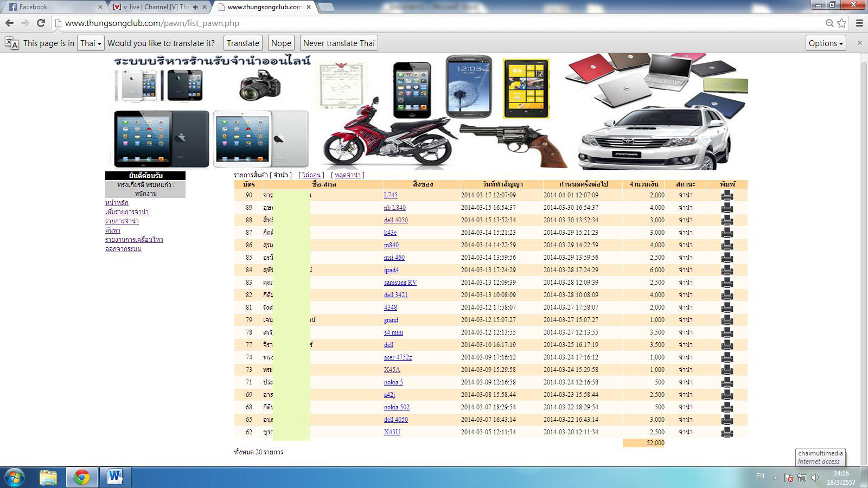868x488 pixels.
Task: Open the หน้าหลัก sidebar menu link
Action: coord(117,203)
